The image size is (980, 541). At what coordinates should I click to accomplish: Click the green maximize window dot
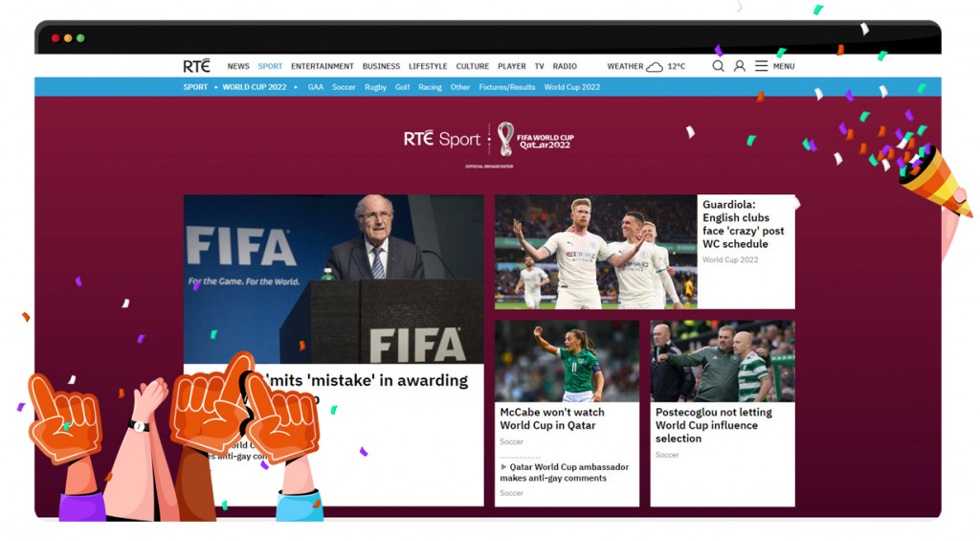coord(80,38)
